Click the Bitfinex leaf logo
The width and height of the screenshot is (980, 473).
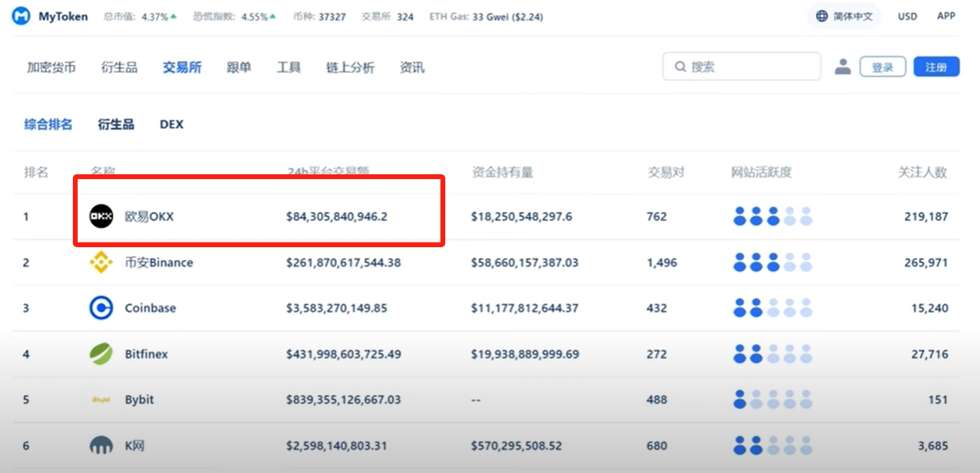coord(101,354)
